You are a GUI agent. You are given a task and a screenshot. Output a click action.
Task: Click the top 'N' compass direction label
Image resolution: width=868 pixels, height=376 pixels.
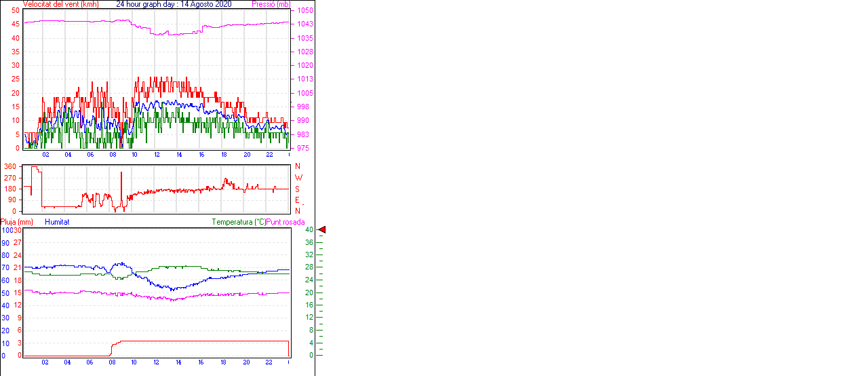(297, 166)
